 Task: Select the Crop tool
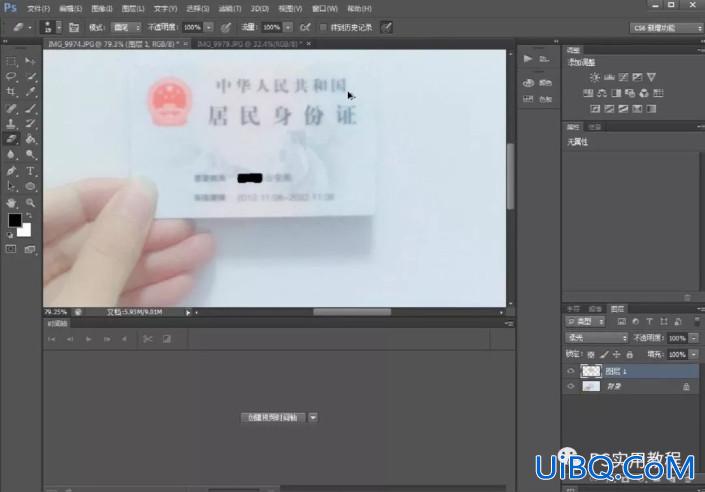(x=11, y=92)
